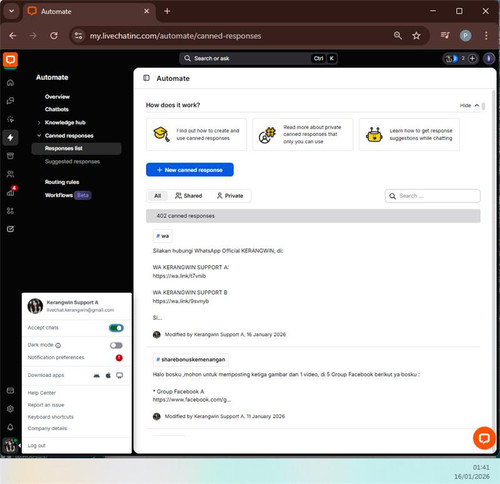Open Company details link

47,428
